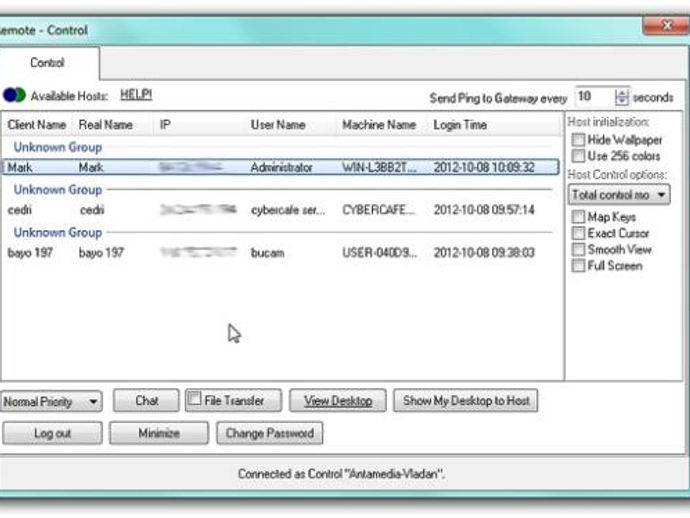The width and height of the screenshot is (690, 518).
Task: Click the Available Hosts status indicator icon
Action: click(15, 95)
